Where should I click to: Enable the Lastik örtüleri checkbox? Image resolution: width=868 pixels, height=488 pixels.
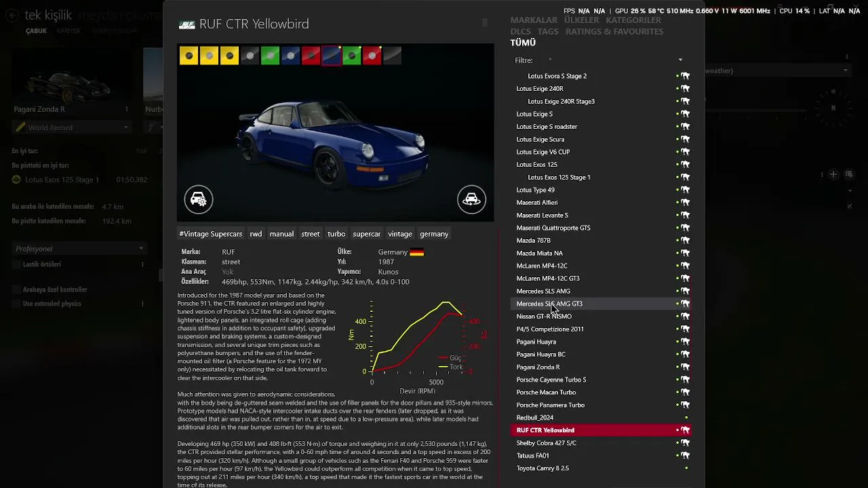(x=16, y=264)
